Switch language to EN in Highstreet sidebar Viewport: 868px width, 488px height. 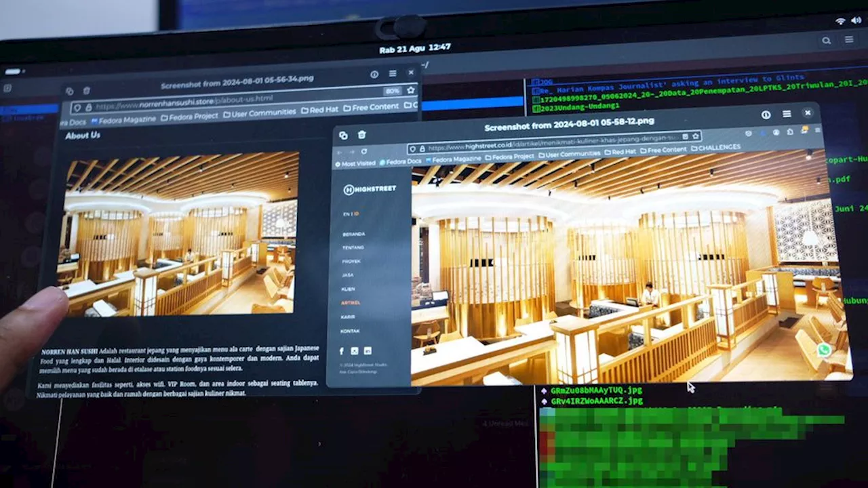pyautogui.click(x=346, y=214)
